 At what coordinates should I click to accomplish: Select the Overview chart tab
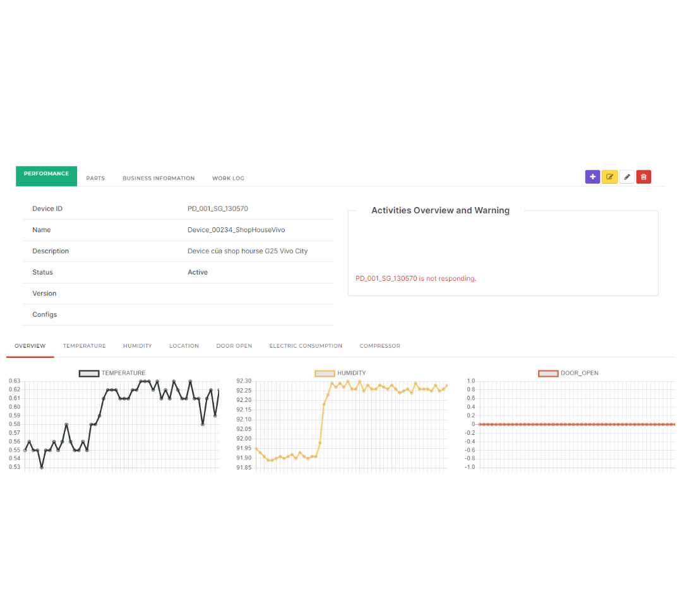point(30,346)
